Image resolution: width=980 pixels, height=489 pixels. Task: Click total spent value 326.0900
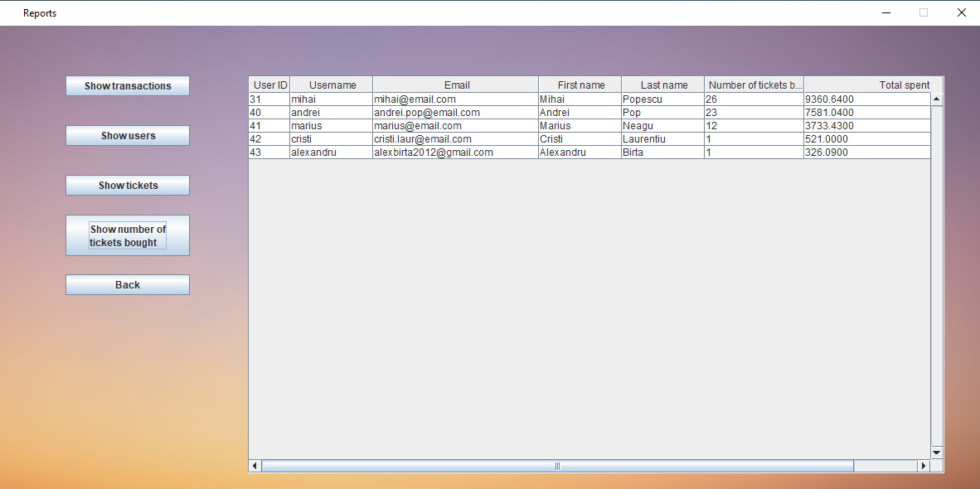(867, 152)
